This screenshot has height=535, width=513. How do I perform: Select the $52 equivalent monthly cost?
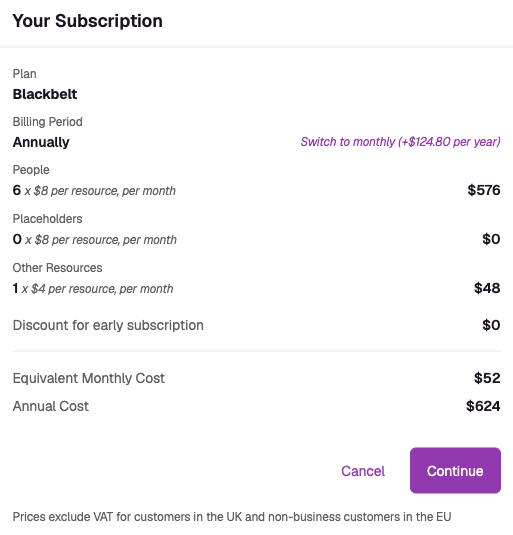[x=487, y=378]
